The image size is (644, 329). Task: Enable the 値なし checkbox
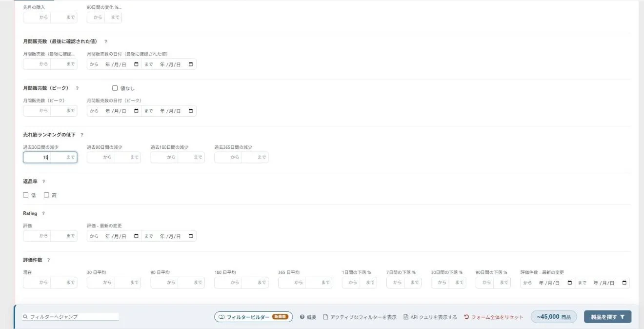coord(115,88)
